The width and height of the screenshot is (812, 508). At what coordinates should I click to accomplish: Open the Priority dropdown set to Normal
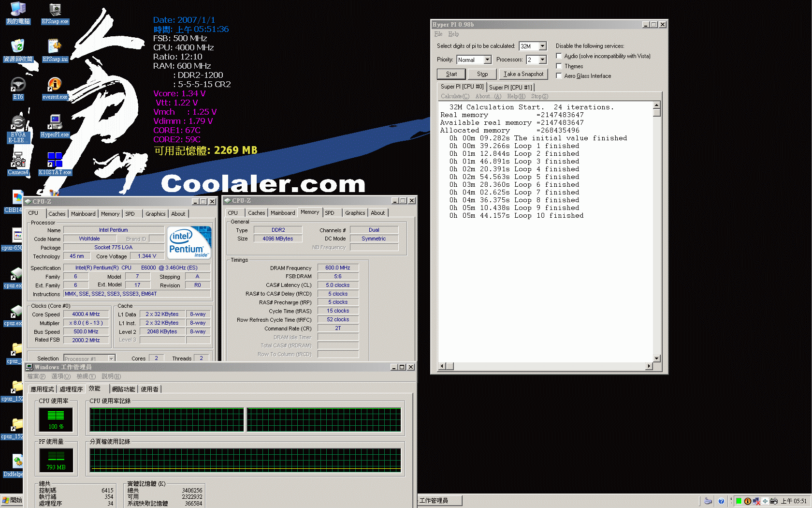click(487, 60)
